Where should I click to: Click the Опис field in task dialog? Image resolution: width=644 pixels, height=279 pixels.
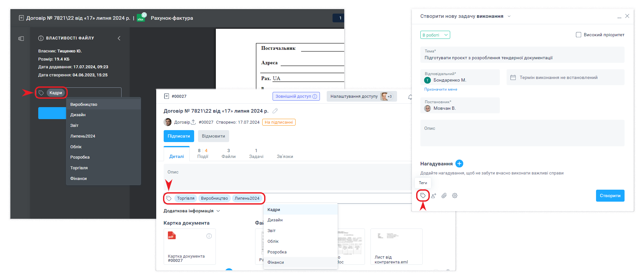click(522, 133)
